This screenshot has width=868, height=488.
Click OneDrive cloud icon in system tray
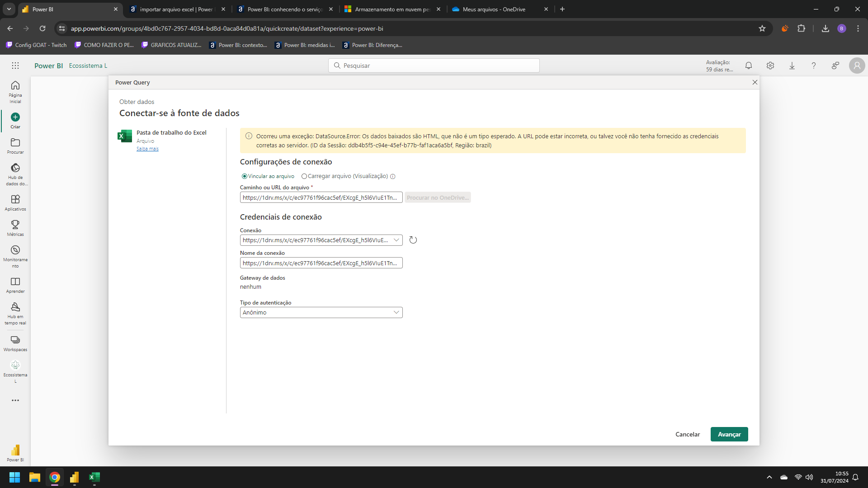click(x=784, y=477)
